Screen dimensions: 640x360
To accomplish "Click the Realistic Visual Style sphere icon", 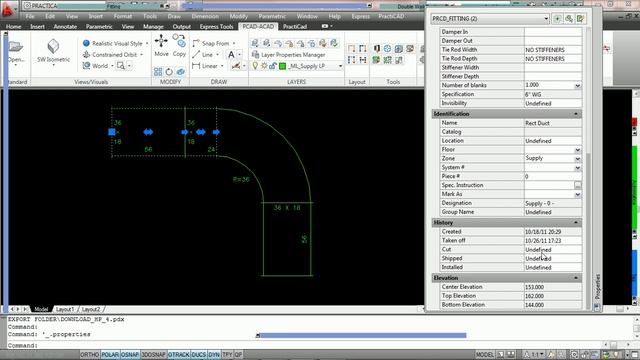I will [x=86, y=43].
